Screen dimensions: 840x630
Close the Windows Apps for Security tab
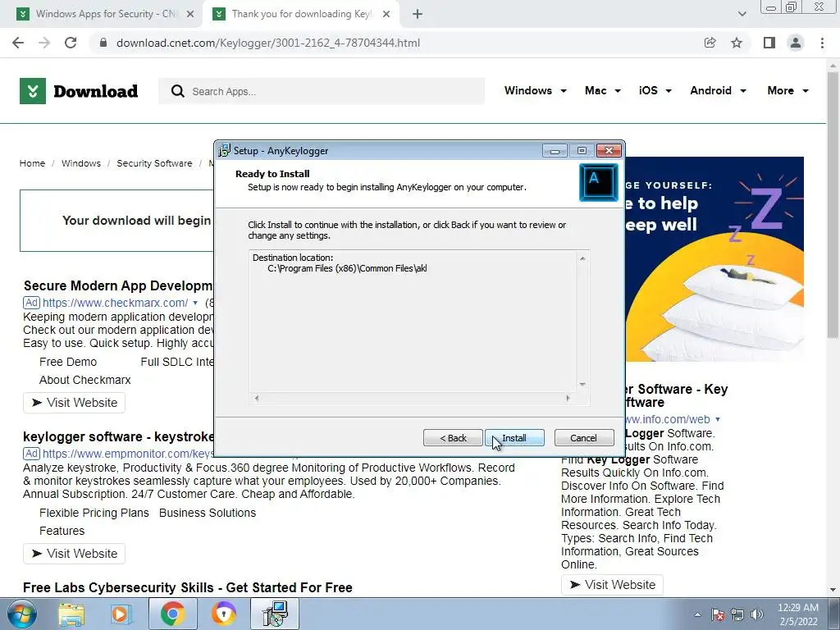point(190,15)
